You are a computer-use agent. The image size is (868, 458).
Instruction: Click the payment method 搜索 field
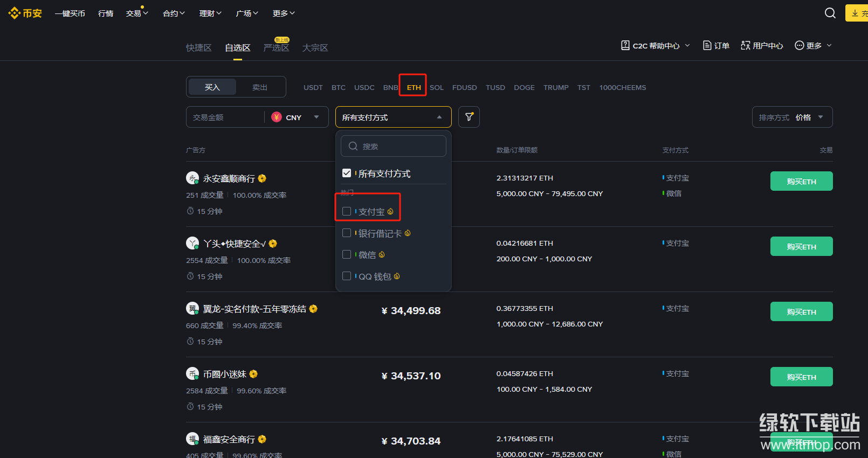point(399,146)
